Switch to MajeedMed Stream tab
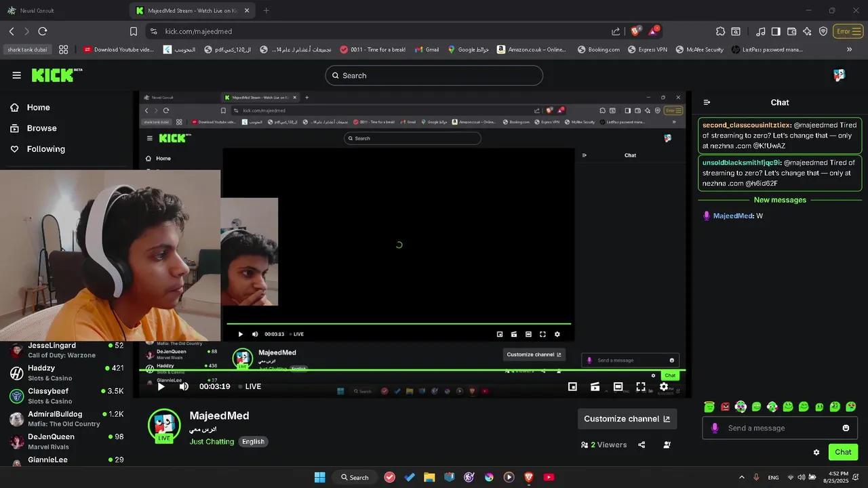 click(x=193, y=10)
